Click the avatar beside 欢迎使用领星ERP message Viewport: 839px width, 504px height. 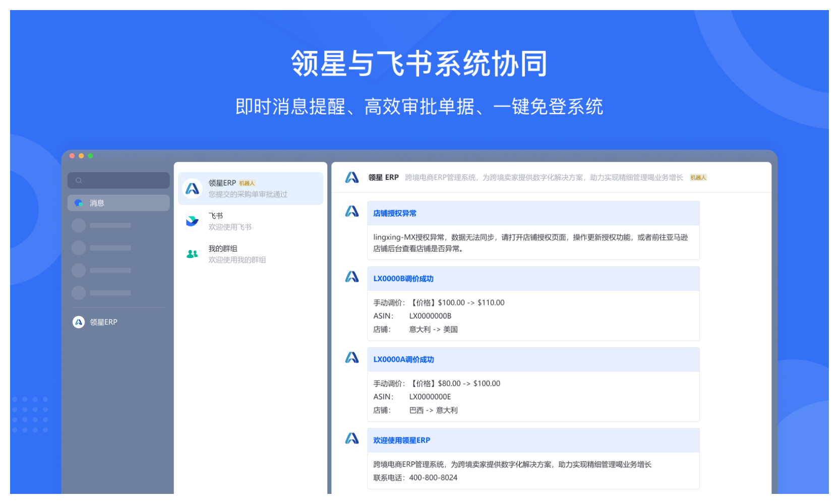tap(352, 438)
